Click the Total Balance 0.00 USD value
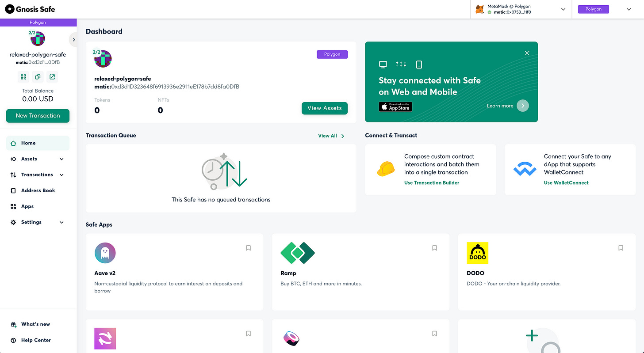The width and height of the screenshot is (644, 353). (x=38, y=99)
